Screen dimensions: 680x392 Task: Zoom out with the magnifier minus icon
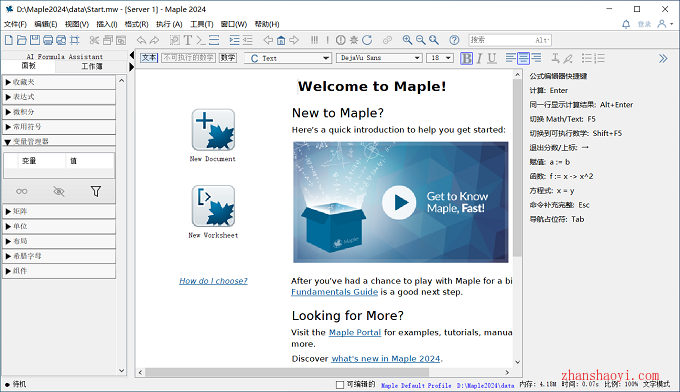coord(420,40)
